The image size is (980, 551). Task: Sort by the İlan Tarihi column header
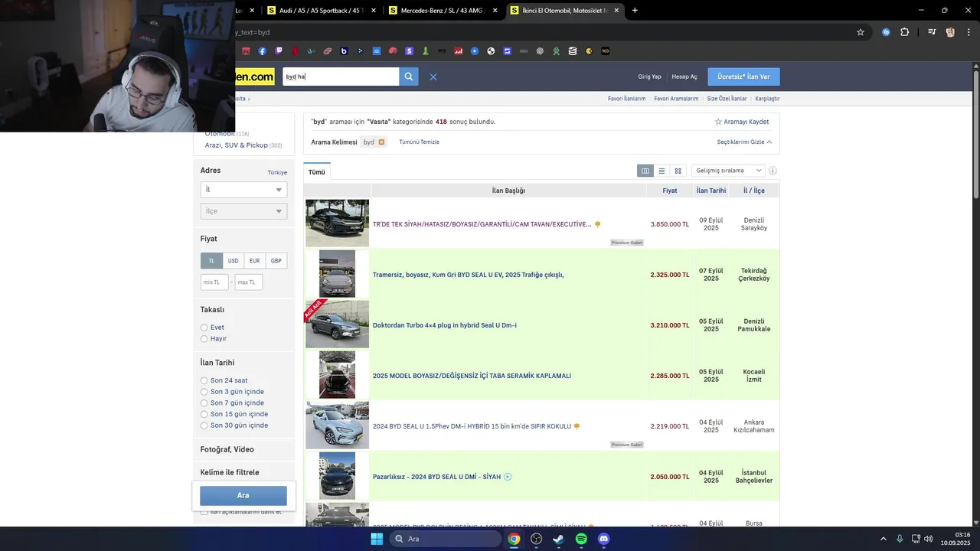(x=711, y=191)
